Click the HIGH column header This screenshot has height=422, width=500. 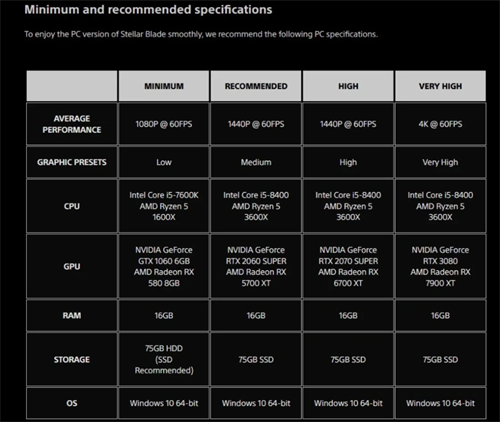pyautogui.click(x=348, y=86)
